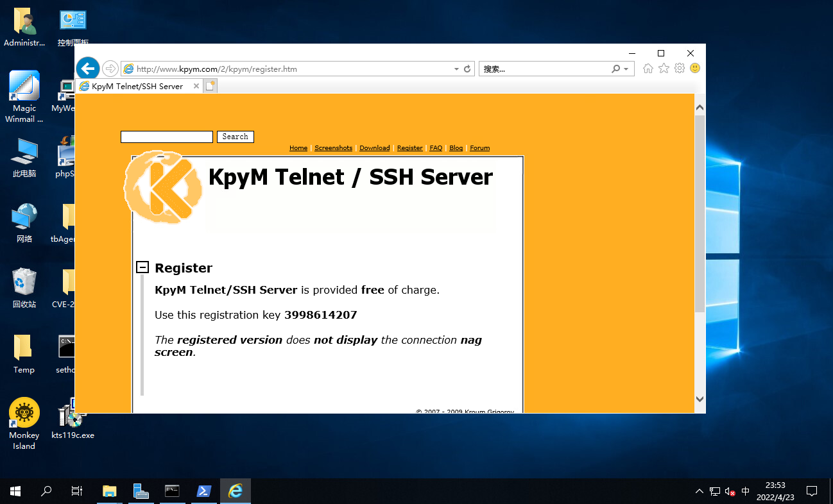Open the clock showing 23:53
The width and height of the screenshot is (833, 504).
tap(775, 491)
